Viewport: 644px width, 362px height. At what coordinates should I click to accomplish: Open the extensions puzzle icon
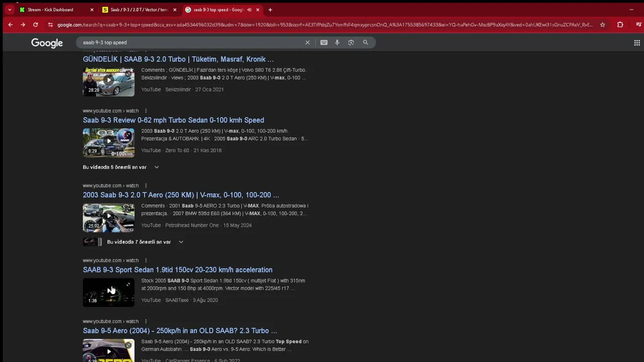click(x=620, y=25)
